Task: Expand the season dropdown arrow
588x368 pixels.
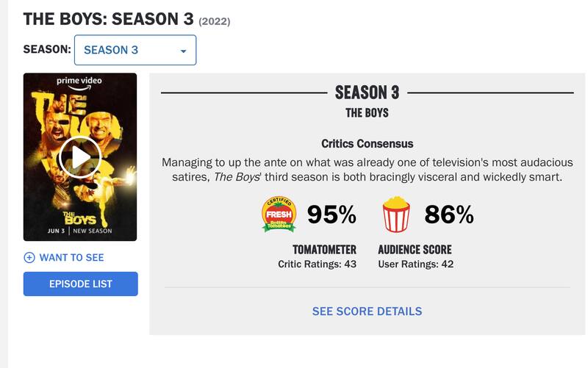Action: [x=183, y=51]
